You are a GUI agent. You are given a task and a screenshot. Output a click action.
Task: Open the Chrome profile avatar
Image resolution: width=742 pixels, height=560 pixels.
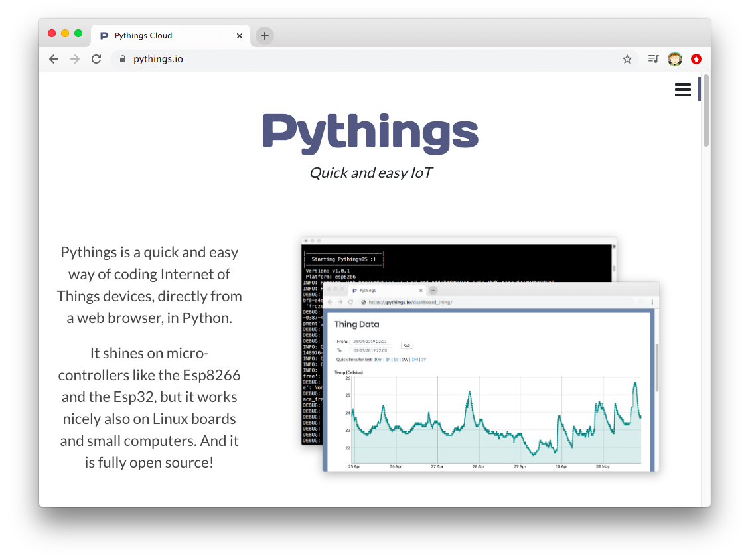click(x=675, y=59)
